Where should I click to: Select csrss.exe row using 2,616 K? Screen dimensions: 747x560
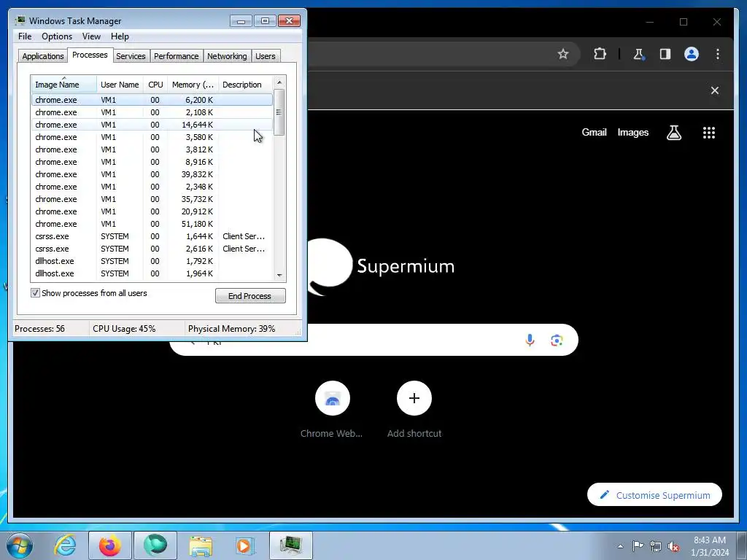coord(152,249)
